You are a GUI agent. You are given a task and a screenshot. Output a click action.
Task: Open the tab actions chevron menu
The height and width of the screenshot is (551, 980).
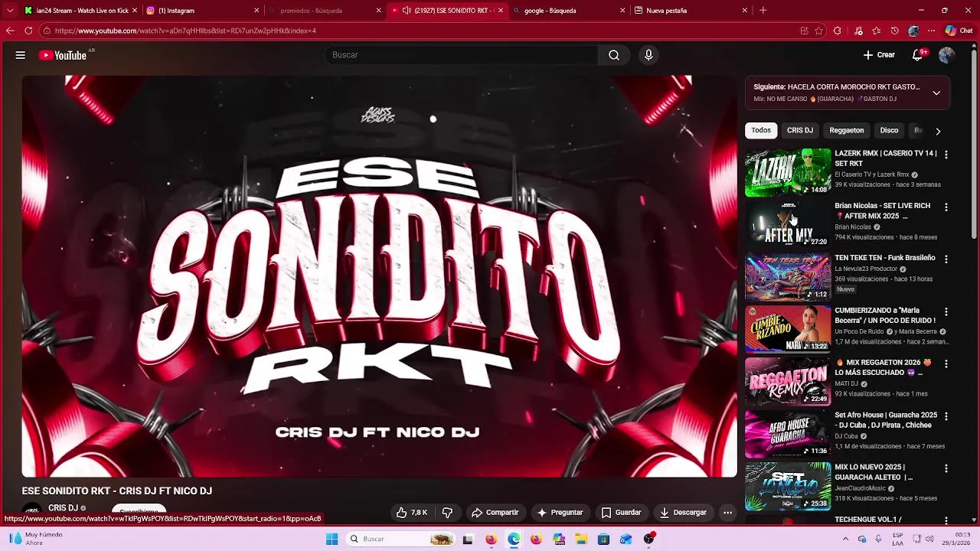click(x=10, y=11)
